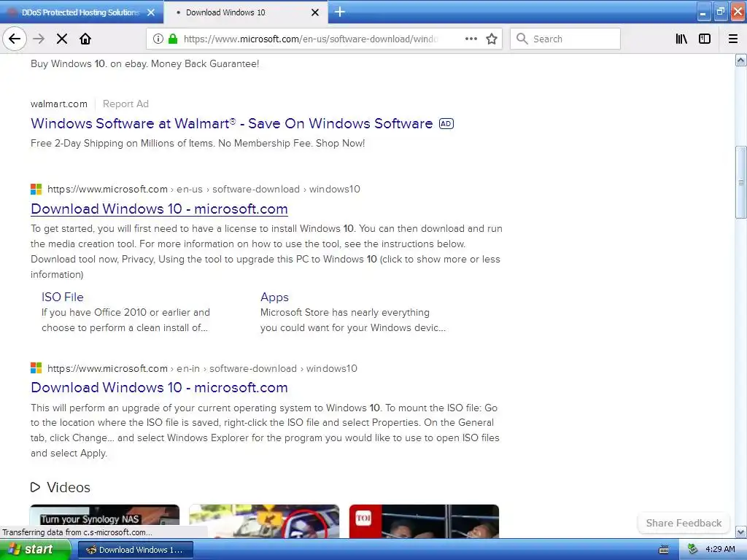This screenshot has width=747, height=560.
Task: Focus the Search input box
Action: pos(565,39)
